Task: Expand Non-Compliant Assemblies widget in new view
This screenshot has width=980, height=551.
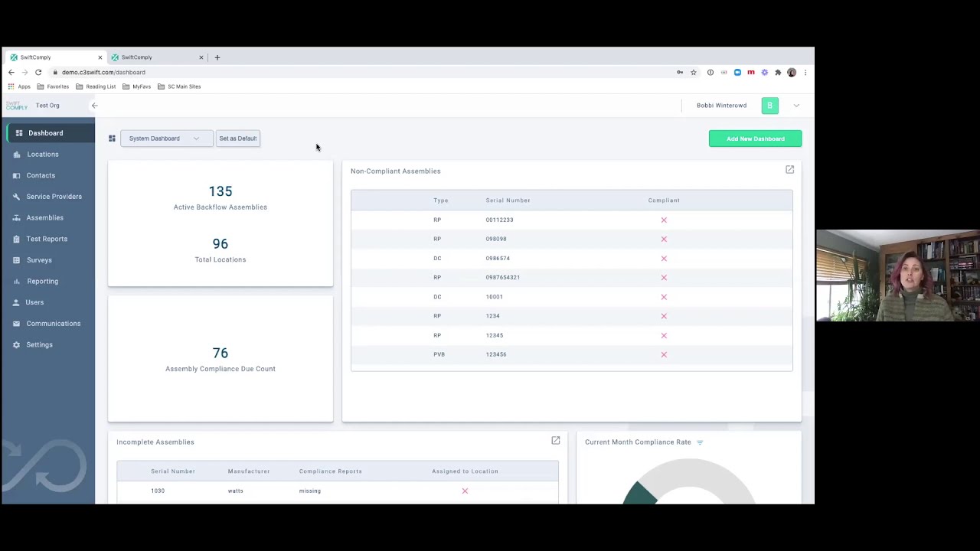Action: click(x=789, y=170)
